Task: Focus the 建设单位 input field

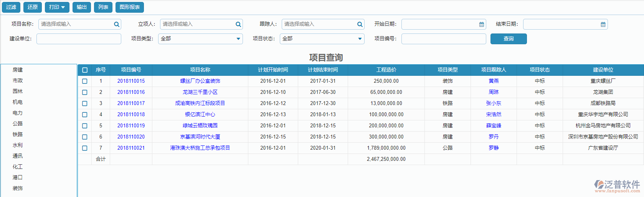Action: 79,39
